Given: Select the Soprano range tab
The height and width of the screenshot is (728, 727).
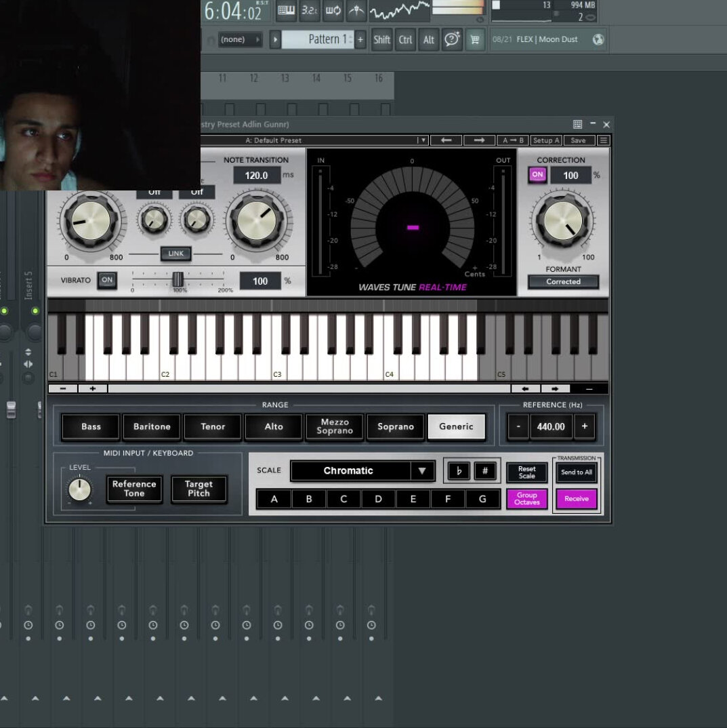Looking at the screenshot, I should [396, 426].
